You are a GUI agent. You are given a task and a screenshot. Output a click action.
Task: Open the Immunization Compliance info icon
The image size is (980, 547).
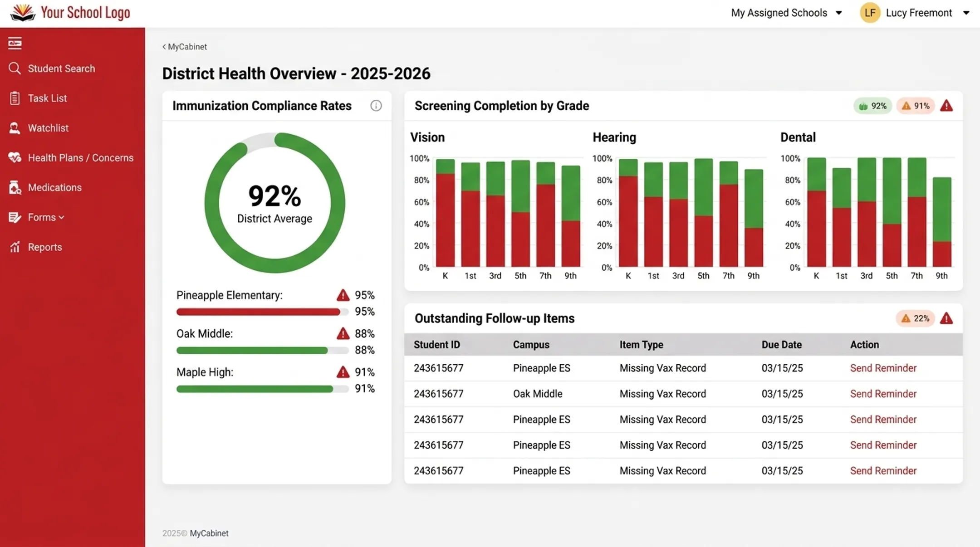(x=376, y=106)
